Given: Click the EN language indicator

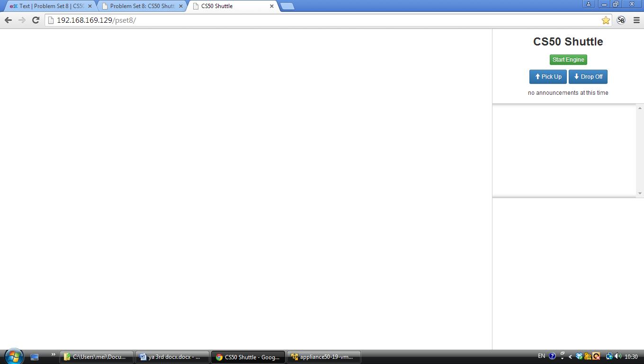Looking at the screenshot, I should 541,356.
